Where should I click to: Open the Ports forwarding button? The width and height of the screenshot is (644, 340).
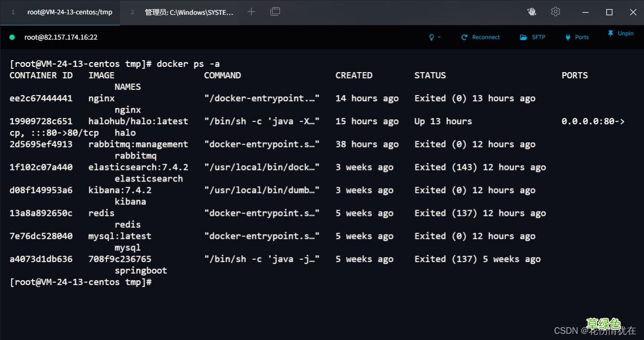pyautogui.click(x=577, y=37)
